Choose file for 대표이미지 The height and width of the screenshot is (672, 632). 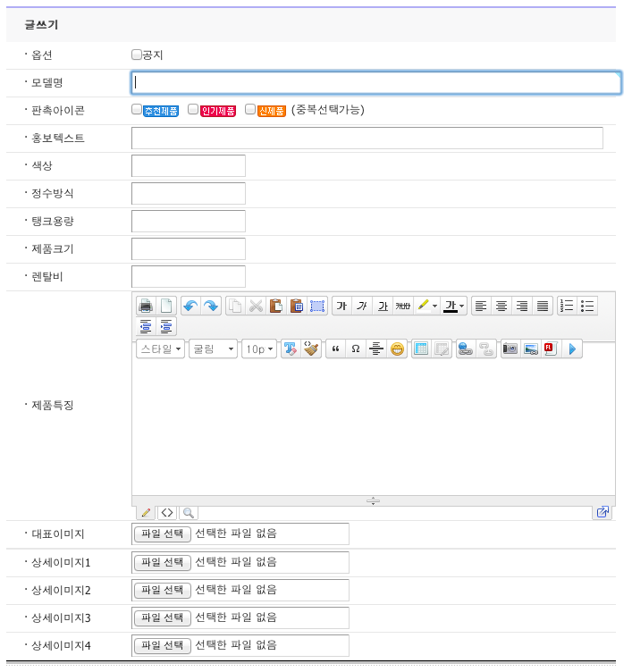(162, 534)
